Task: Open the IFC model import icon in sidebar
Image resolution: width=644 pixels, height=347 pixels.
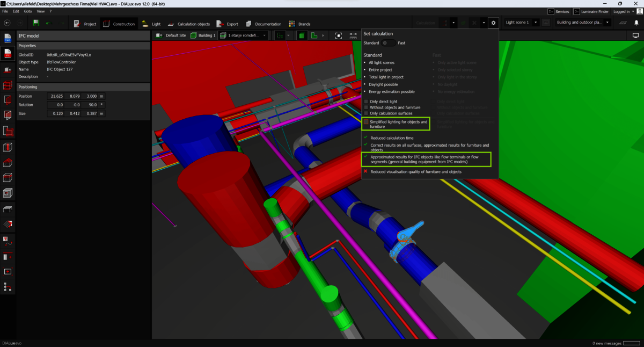Action: click(x=7, y=53)
